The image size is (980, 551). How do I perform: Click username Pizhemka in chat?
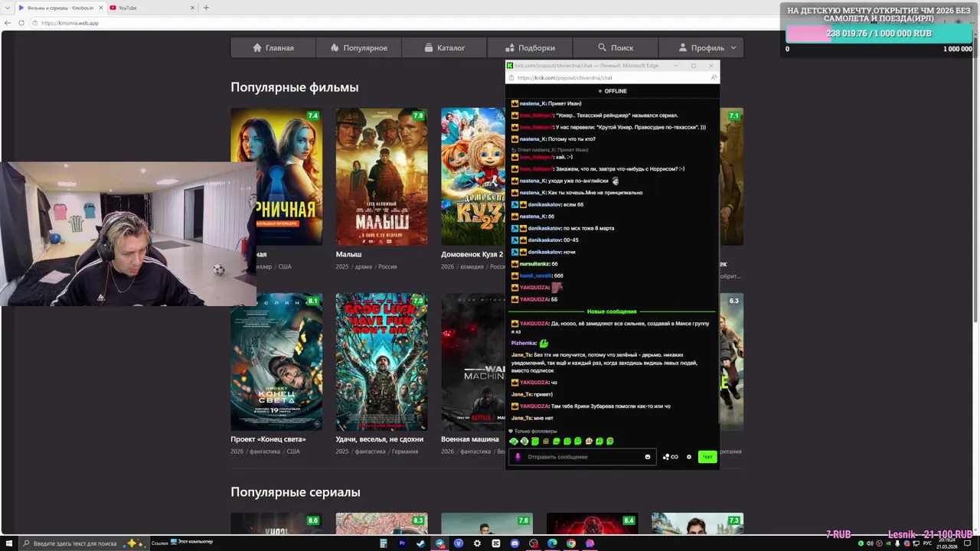(x=524, y=343)
